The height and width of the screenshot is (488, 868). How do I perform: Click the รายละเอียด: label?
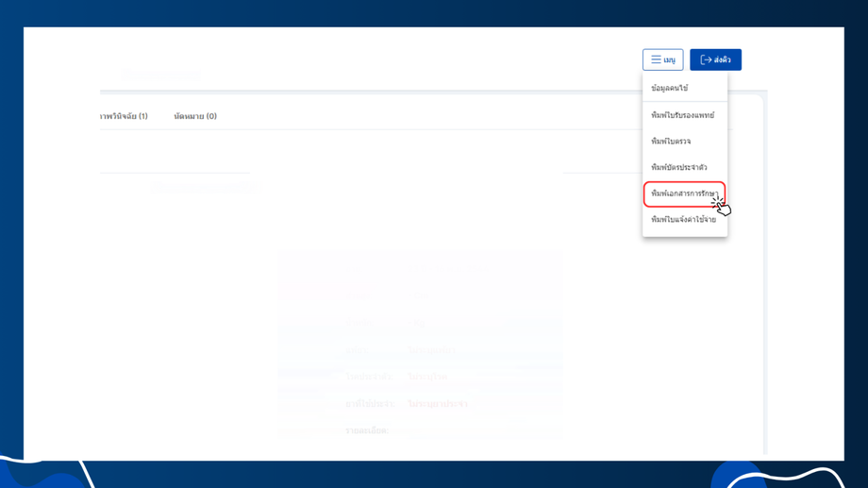(367, 430)
